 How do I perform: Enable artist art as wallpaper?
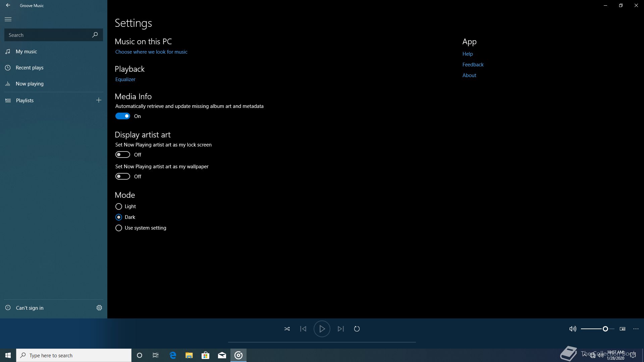click(x=123, y=176)
